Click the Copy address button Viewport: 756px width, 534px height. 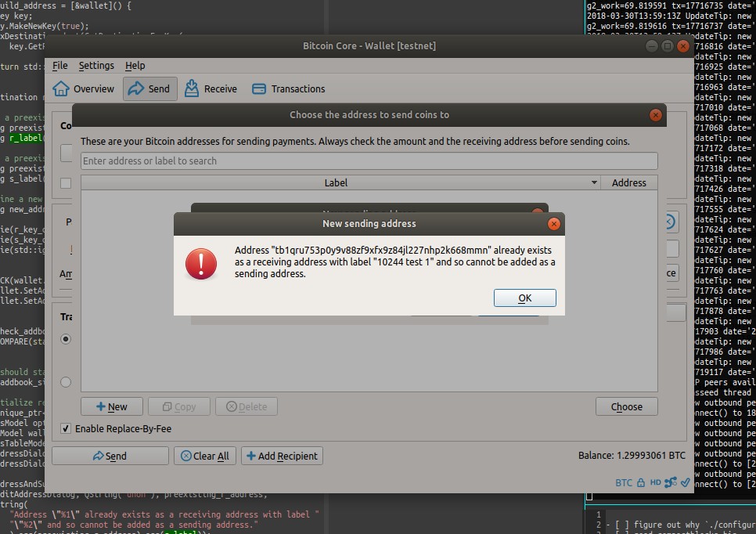point(179,406)
